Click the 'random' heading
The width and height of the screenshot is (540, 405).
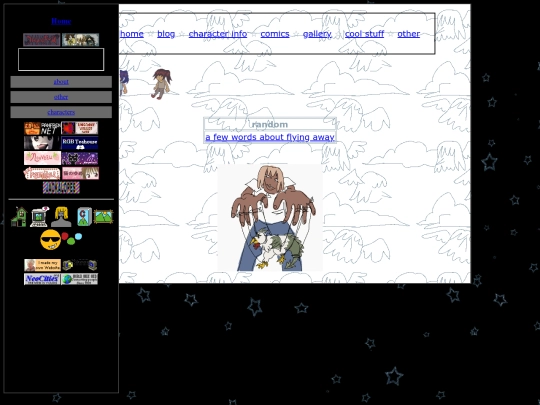pyautogui.click(x=270, y=124)
